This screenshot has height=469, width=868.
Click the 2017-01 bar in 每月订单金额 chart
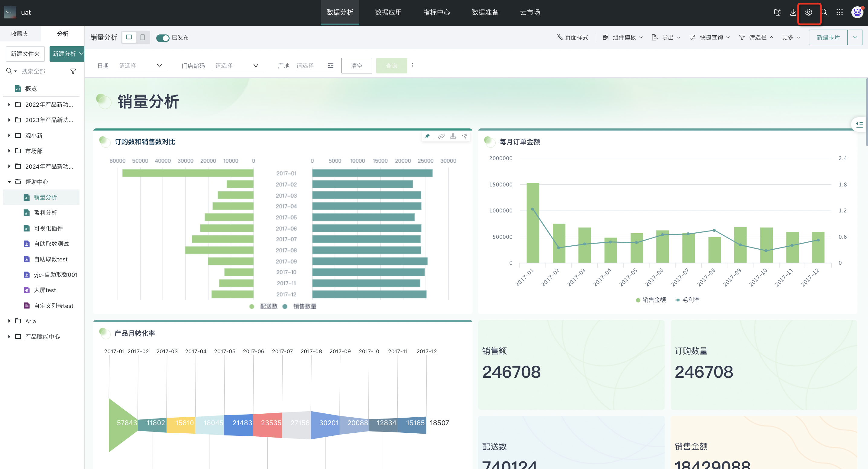[x=533, y=223]
